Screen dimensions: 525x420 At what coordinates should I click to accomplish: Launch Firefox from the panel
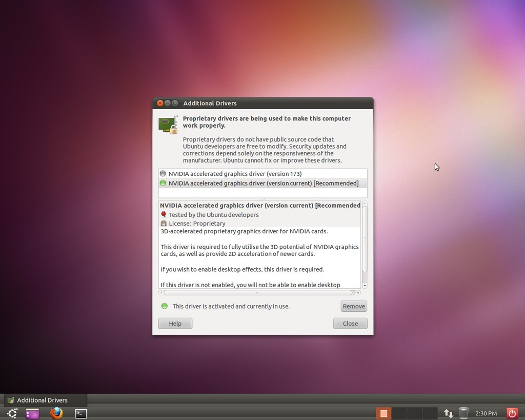pyautogui.click(x=56, y=413)
